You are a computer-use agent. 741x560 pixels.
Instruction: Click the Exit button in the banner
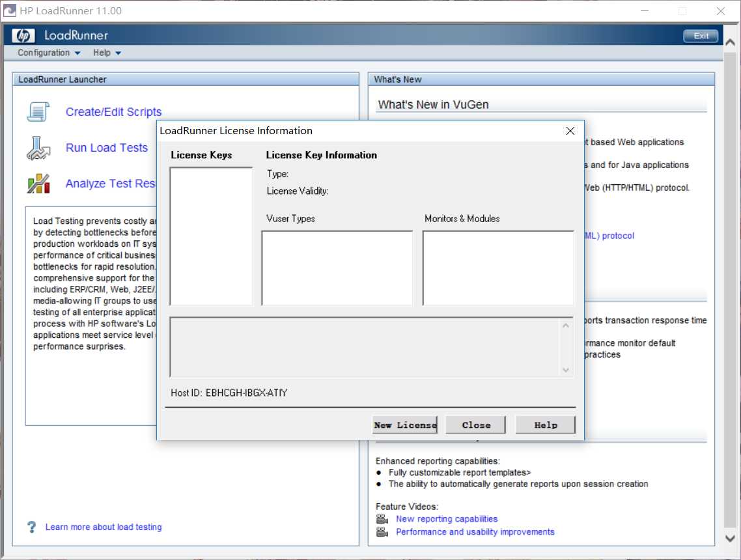701,36
